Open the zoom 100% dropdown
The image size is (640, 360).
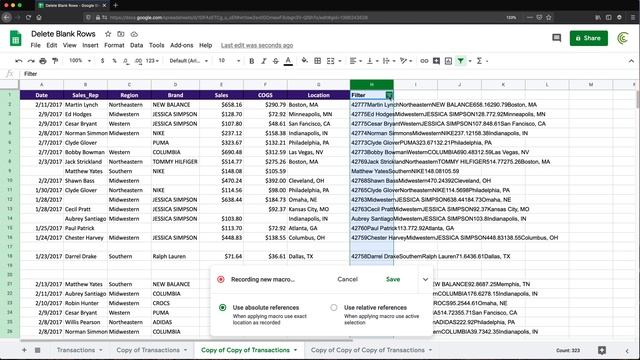click(x=80, y=61)
